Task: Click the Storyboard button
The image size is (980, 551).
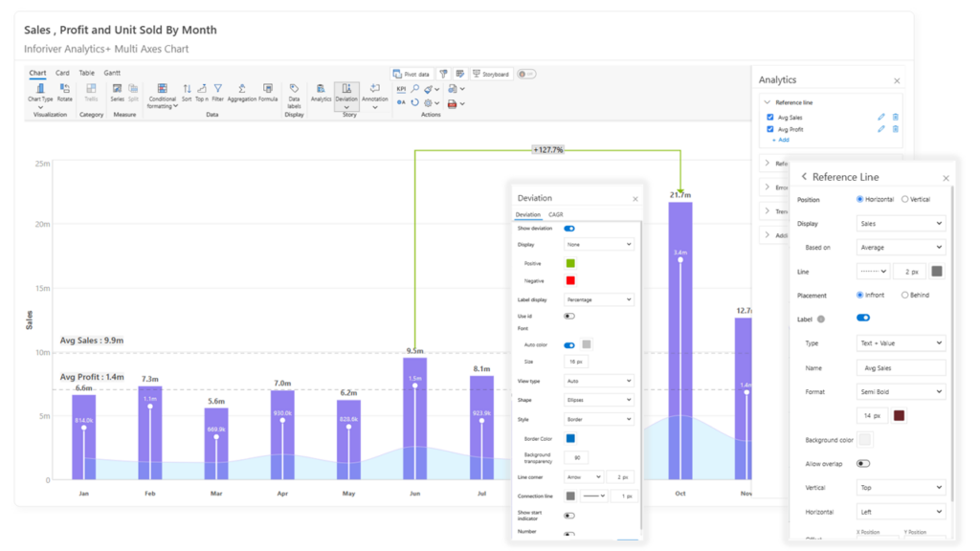Action: pos(492,74)
